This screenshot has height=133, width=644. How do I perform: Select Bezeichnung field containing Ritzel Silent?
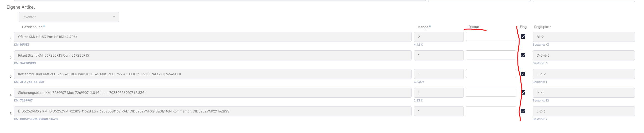(x=212, y=55)
